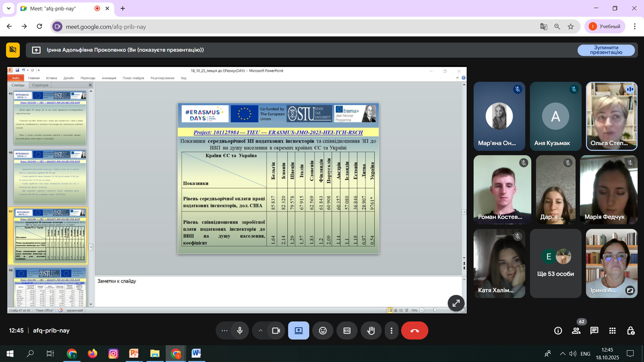End the call with the red hang-up button
Viewport: 644px width, 362px height.
pos(414,331)
